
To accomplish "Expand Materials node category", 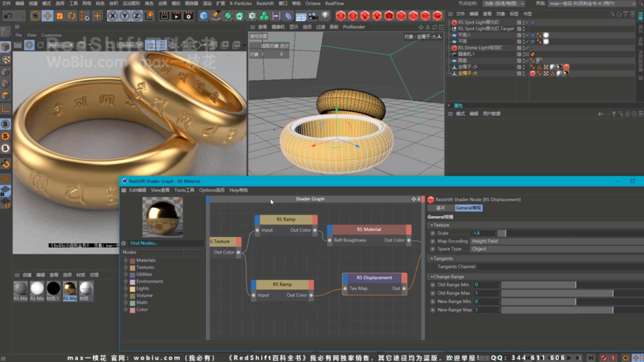I will click(126, 260).
